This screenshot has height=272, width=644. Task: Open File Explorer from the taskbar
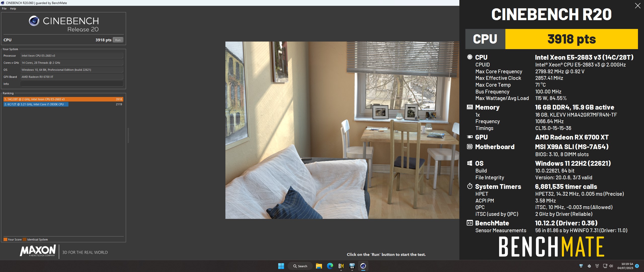point(319,266)
